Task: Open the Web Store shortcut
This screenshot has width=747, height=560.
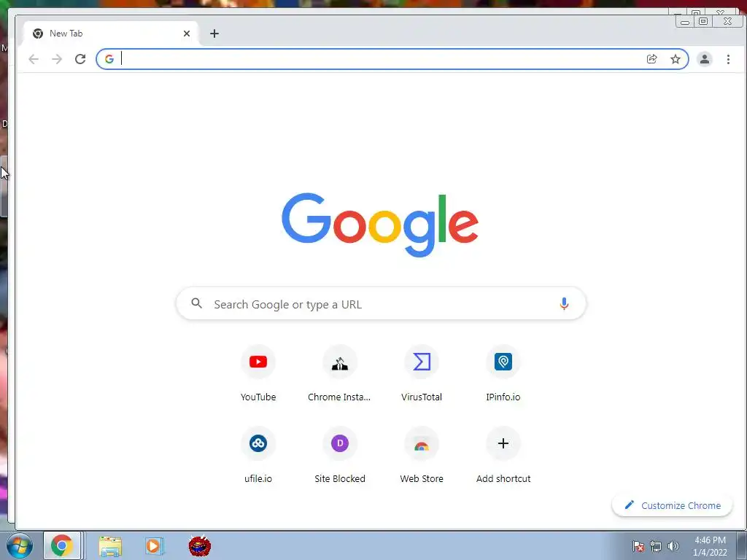Action: 422,455
